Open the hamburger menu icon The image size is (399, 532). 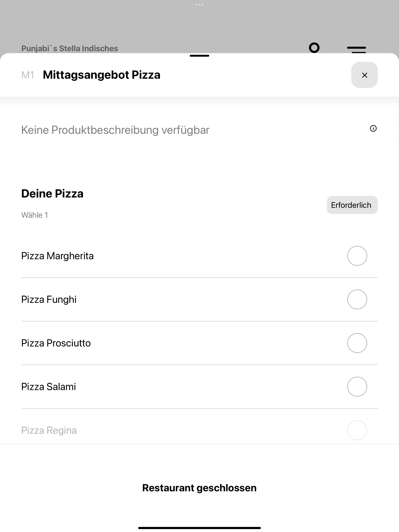(356, 49)
